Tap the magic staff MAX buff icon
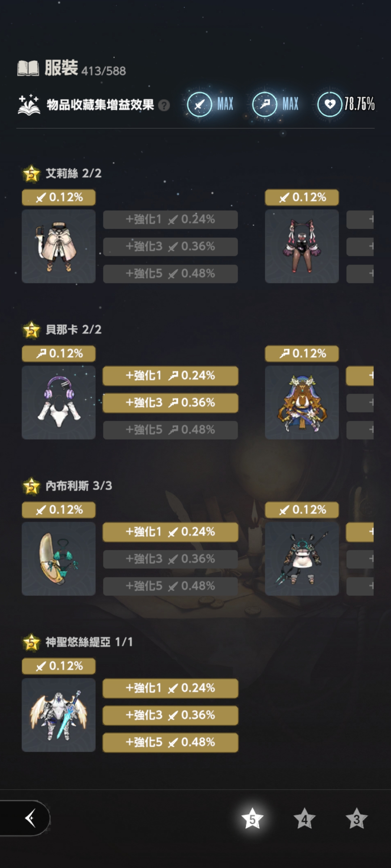Viewport: 391px width, 868px height. (265, 105)
